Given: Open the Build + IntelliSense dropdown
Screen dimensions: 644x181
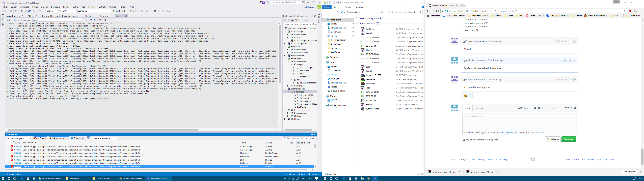Looking at the screenshot, I should [x=105, y=138].
